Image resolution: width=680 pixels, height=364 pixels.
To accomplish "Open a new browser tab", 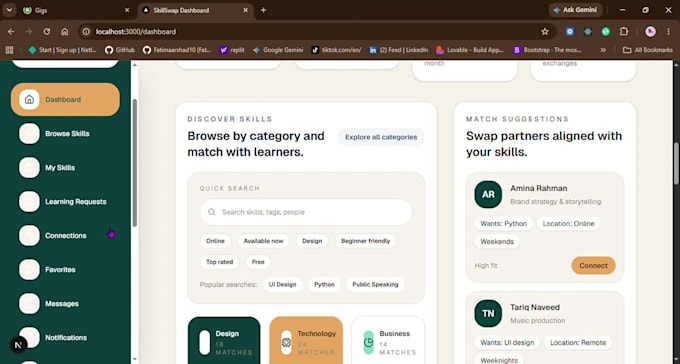I will (x=263, y=10).
